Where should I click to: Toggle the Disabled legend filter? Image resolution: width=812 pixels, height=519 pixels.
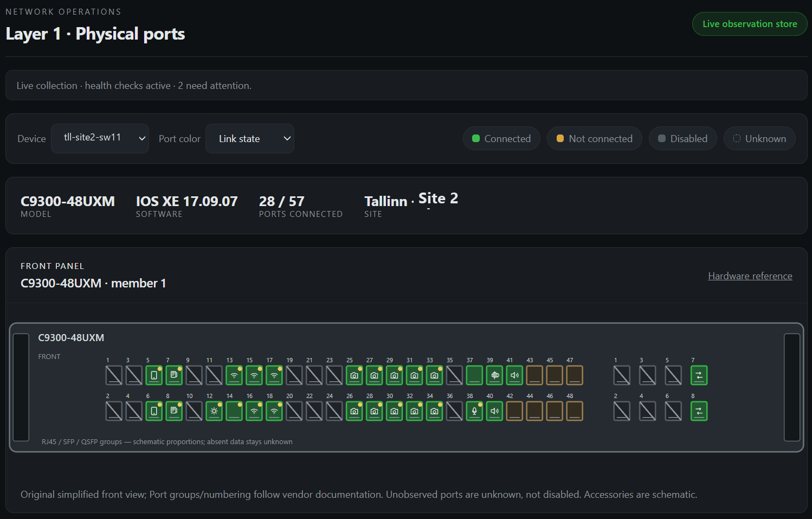(x=683, y=138)
